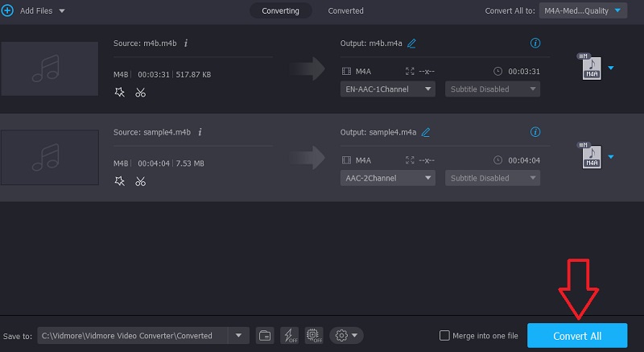Toggle the GPU chip acceleration OFF icon
The height and width of the screenshot is (352, 644).
pos(312,335)
